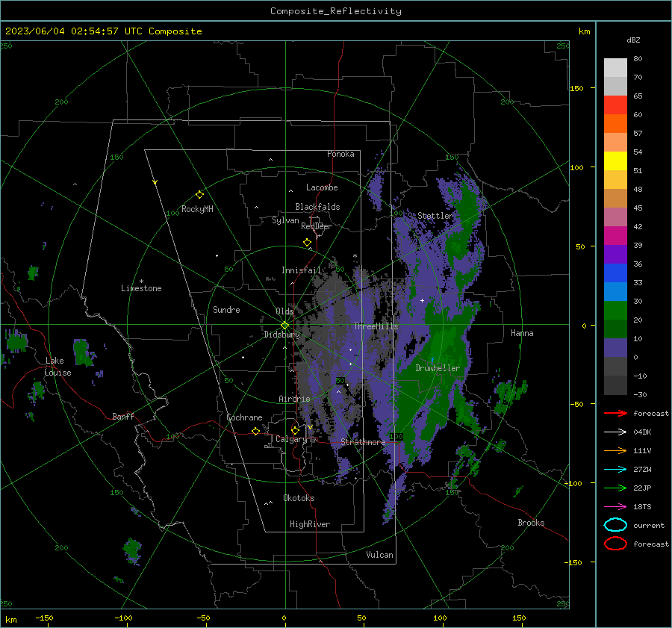672x628 pixels.
Task: Click the yellow diamond marker near RockyMH
Action: click(x=199, y=195)
